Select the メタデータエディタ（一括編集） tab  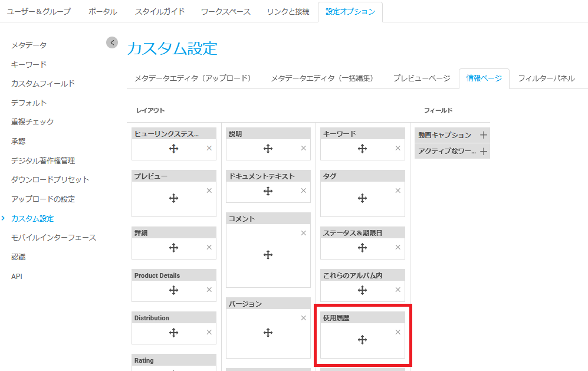(322, 78)
